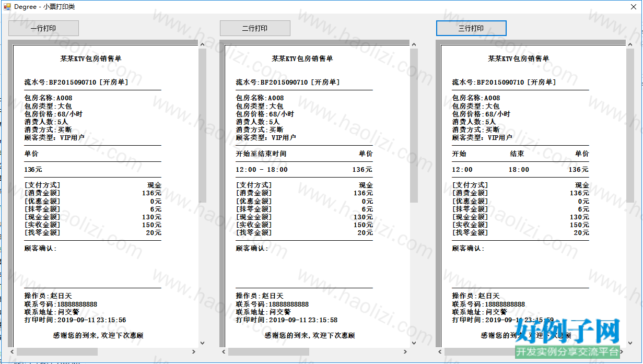
Task: Click the time range 12:00 - 18:00
Action: coord(262,170)
